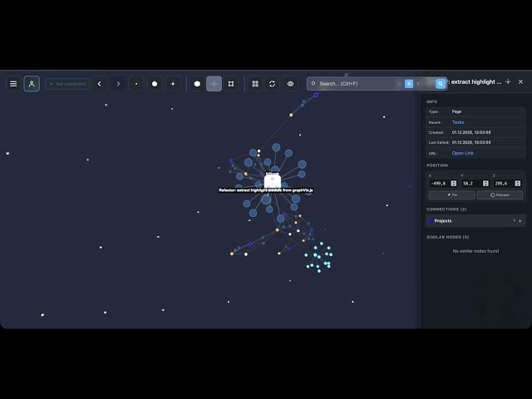Select the sparkle node style button
Viewport: 532px width, 399px height.
coord(173,84)
